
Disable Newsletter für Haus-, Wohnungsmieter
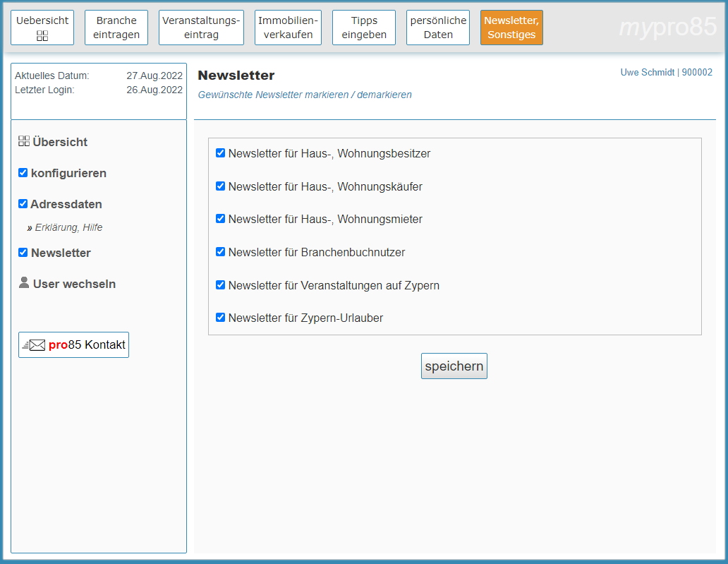(x=220, y=219)
